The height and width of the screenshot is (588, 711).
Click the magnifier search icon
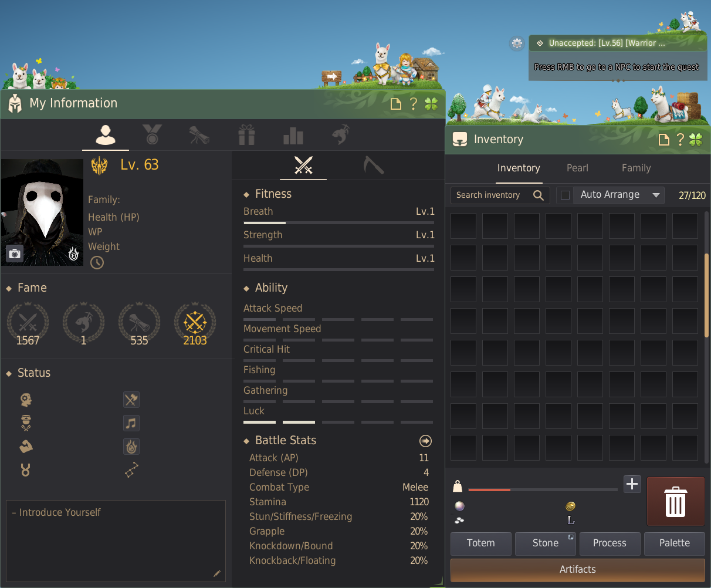pos(539,195)
